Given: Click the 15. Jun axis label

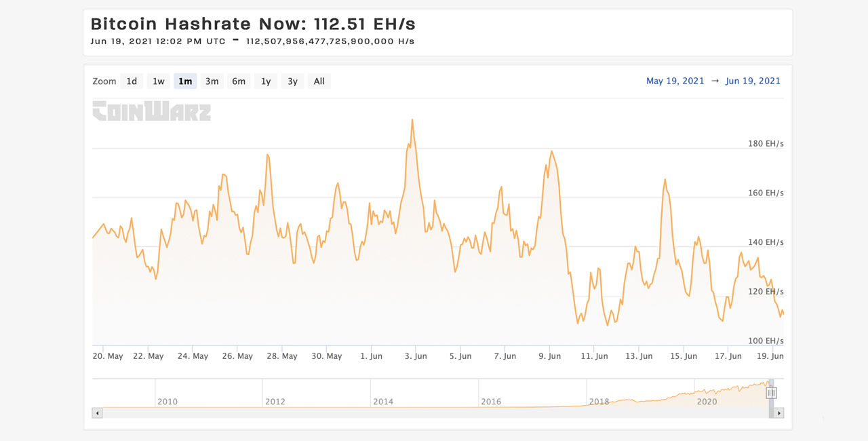Looking at the screenshot, I should [x=684, y=356].
